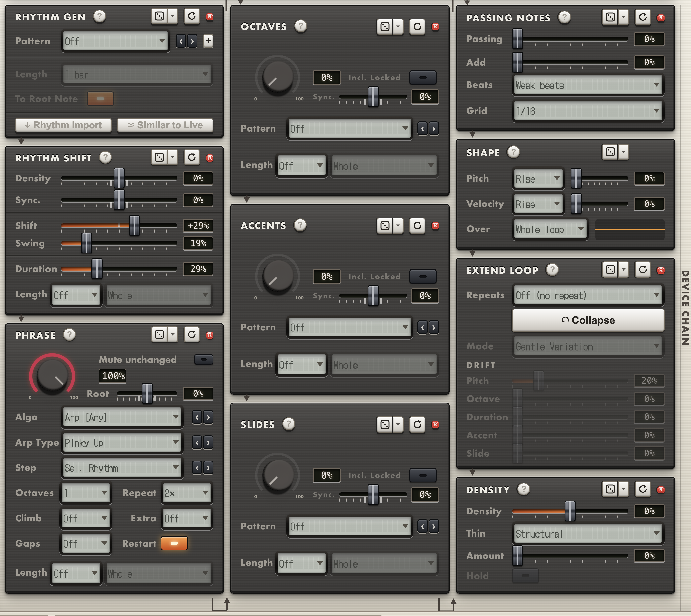Image resolution: width=691 pixels, height=616 pixels.
Task: Randomize the Passing Notes section
Action: tap(610, 17)
